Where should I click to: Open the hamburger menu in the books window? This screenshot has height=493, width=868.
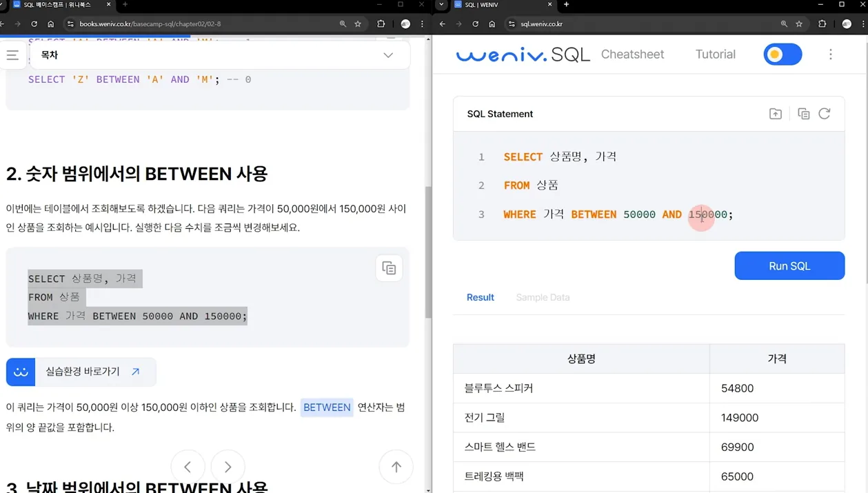click(12, 55)
